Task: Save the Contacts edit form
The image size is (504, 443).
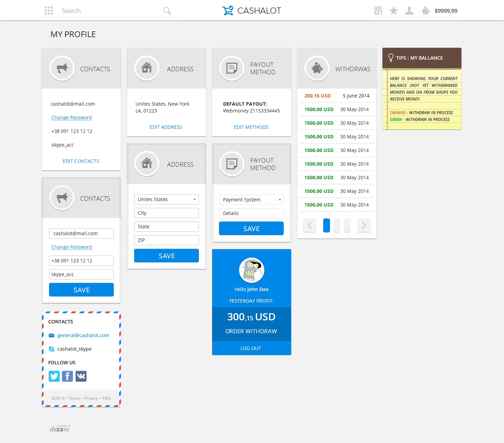Action: point(81,290)
